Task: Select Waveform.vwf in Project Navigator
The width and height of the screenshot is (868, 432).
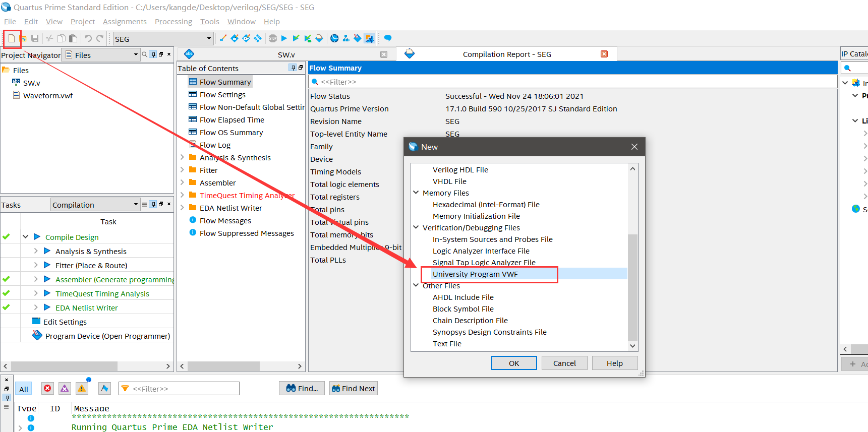Action: [47, 95]
